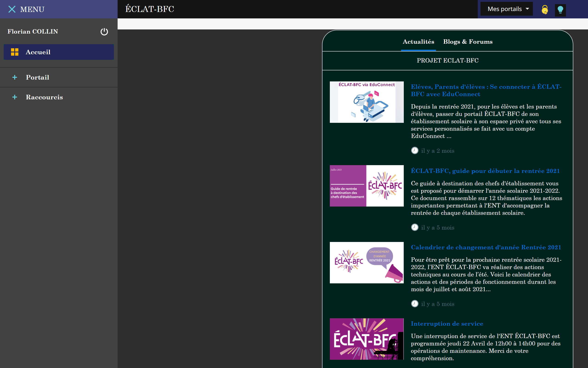Open the Mes portails dropdown

(506, 9)
